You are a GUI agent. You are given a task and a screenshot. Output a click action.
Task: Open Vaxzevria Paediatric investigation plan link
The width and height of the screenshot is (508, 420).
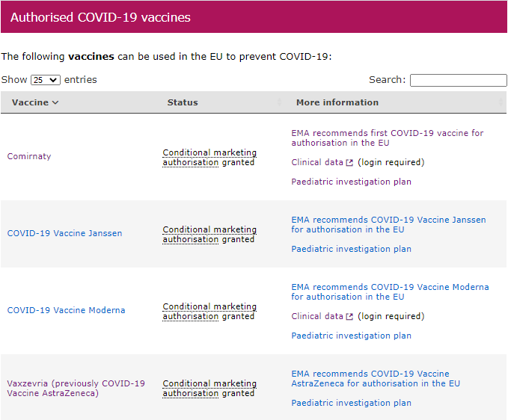[351, 403]
